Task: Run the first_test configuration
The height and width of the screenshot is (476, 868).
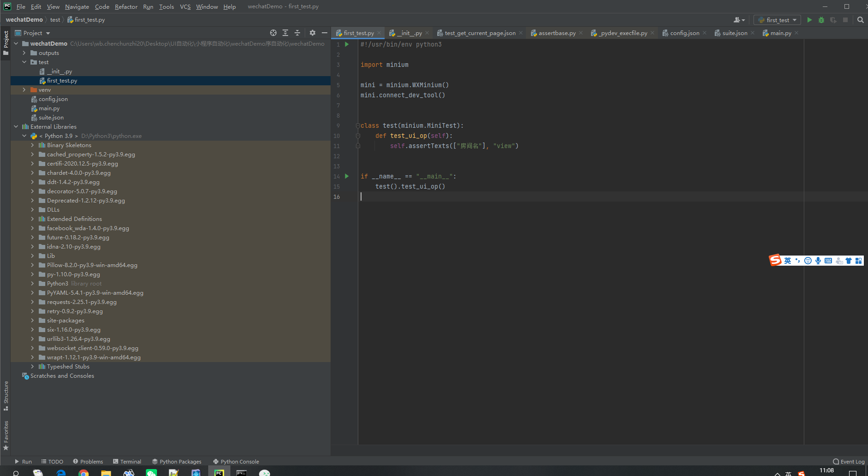Action: (x=809, y=20)
